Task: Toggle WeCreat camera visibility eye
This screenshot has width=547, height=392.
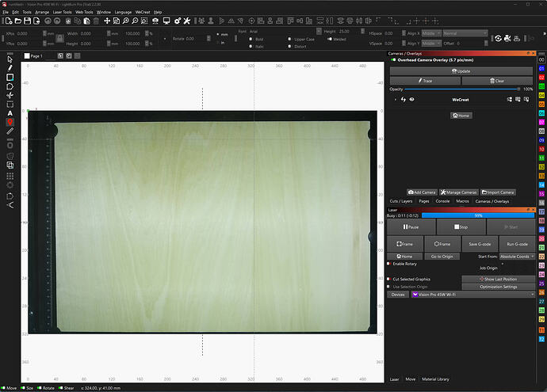Action: tap(412, 99)
